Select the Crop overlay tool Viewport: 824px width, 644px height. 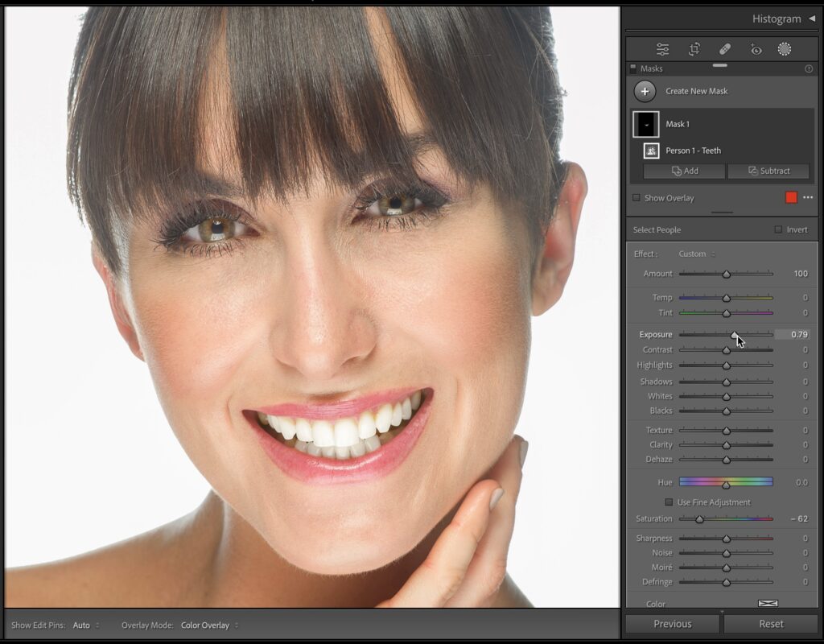click(694, 49)
